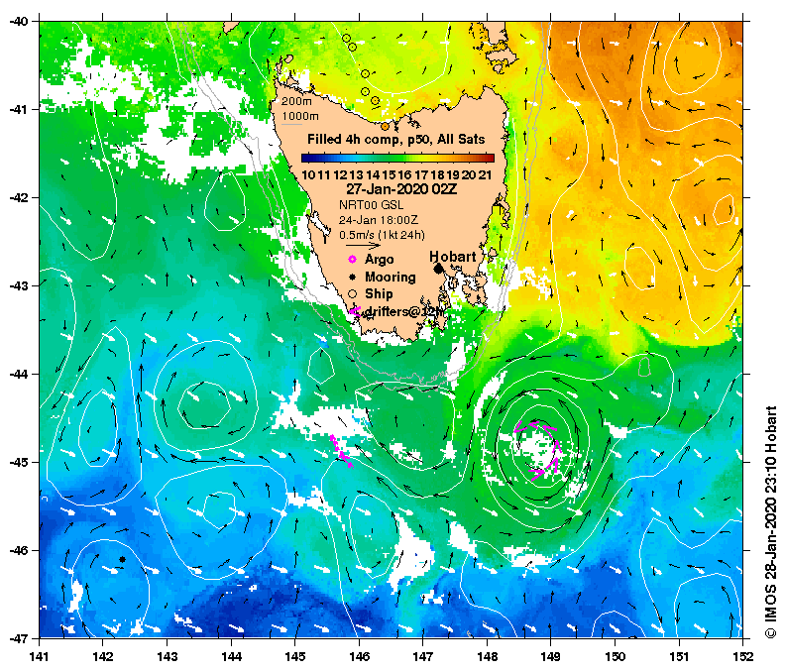Click the velocity scale reference arrow
Viewport: 785px width, 672px height.
tap(364, 246)
